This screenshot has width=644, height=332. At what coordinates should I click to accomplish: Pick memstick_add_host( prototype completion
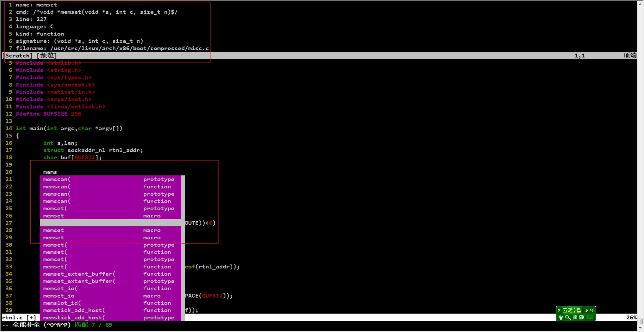point(110,317)
